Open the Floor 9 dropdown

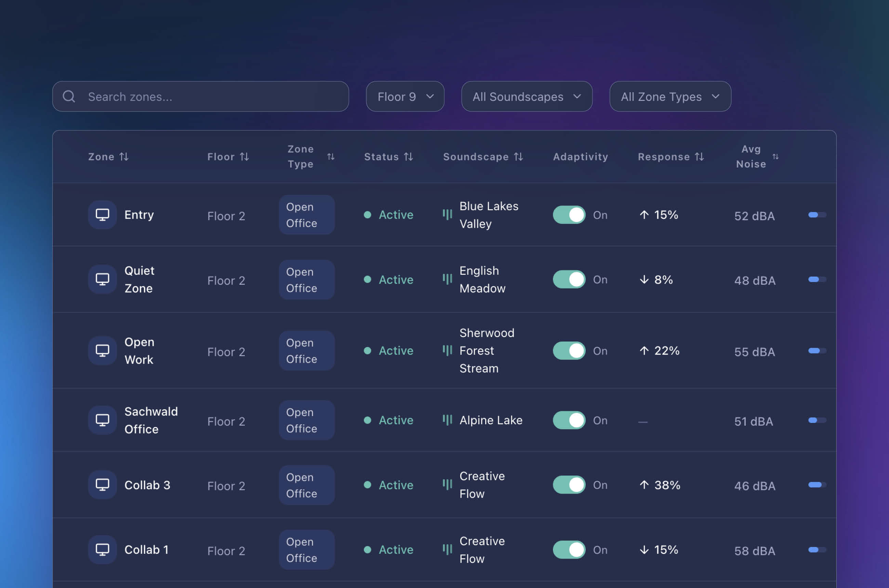tap(405, 97)
